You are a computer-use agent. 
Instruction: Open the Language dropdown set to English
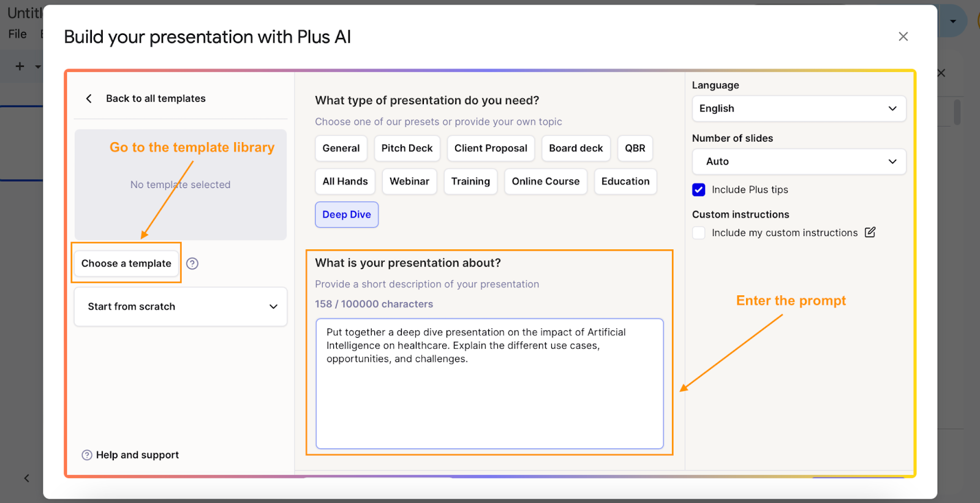coord(799,108)
